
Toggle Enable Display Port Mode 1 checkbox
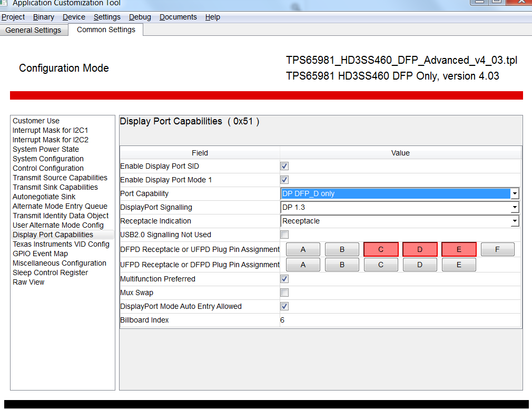click(x=284, y=180)
